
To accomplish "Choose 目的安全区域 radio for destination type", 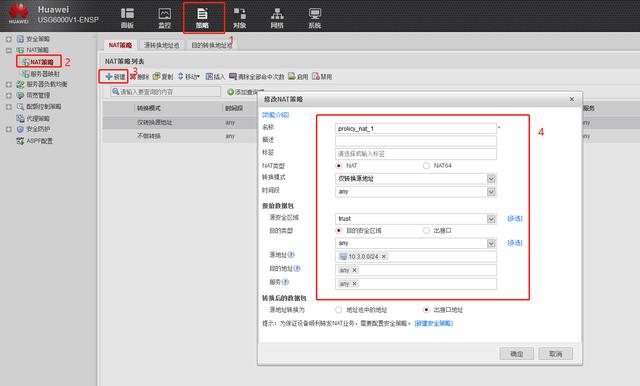I will tap(338, 231).
